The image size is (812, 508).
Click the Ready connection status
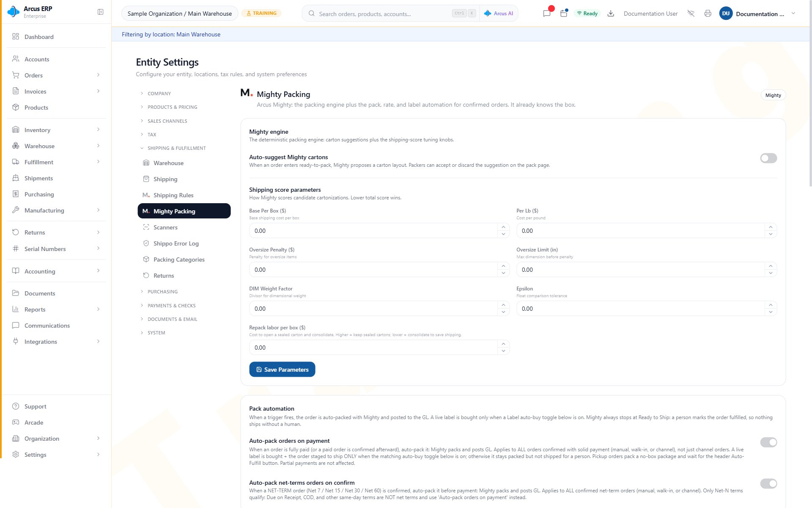coord(587,14)
